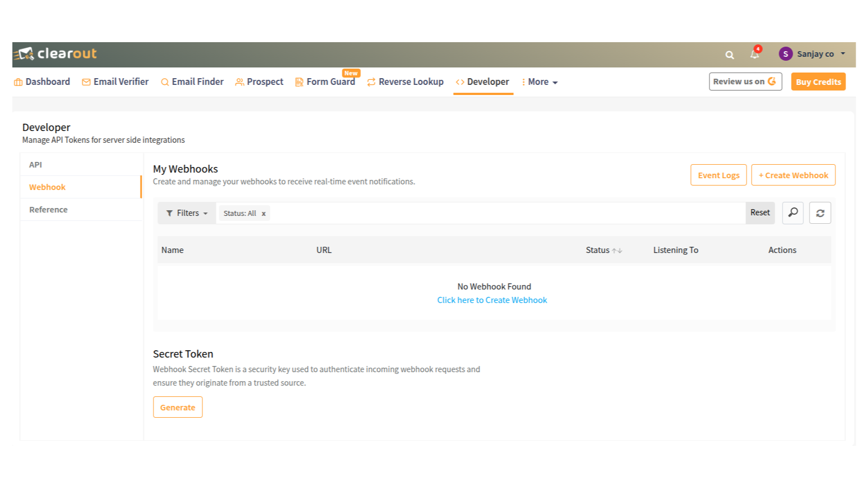868x488 pixels.
Task: Click the Clearout megaphone logo
Action: 25,54
